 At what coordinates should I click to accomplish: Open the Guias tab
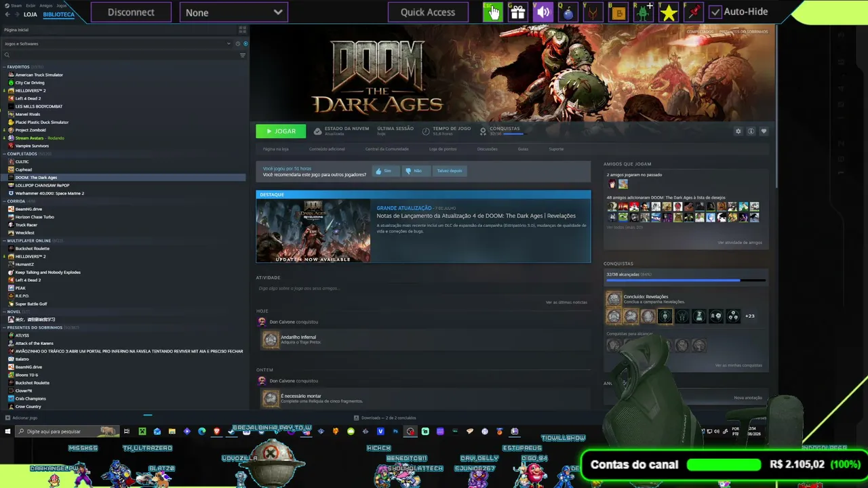tap(523, 149)
